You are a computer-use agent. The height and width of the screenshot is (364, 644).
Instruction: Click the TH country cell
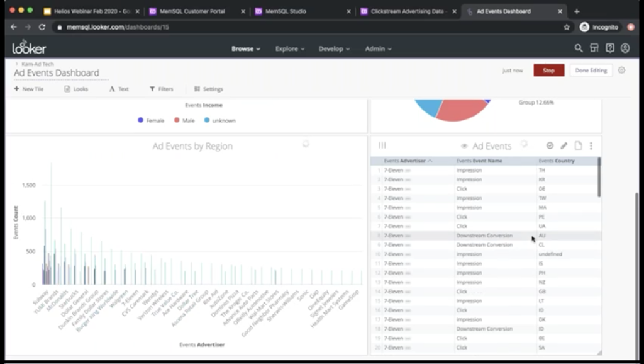point(541,170)
